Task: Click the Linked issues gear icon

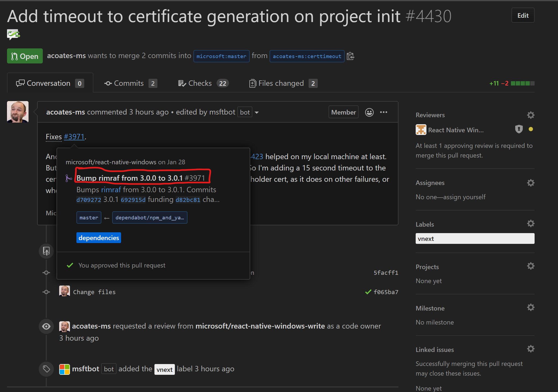Action: 531,349
